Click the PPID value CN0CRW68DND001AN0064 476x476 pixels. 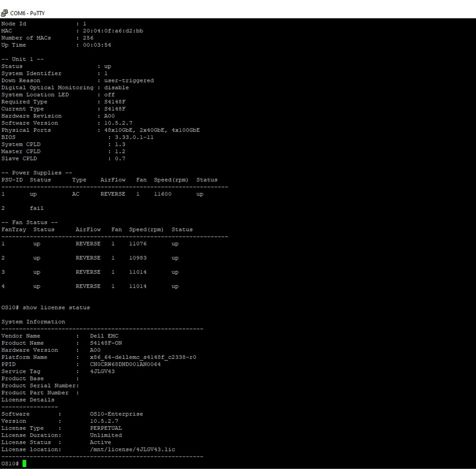click(x=125, y=364)
